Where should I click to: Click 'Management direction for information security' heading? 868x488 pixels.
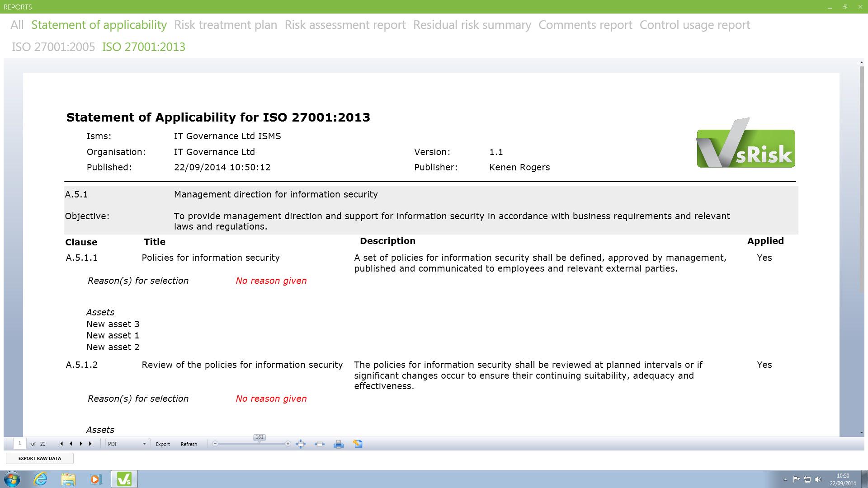click(x=276, y=195)
